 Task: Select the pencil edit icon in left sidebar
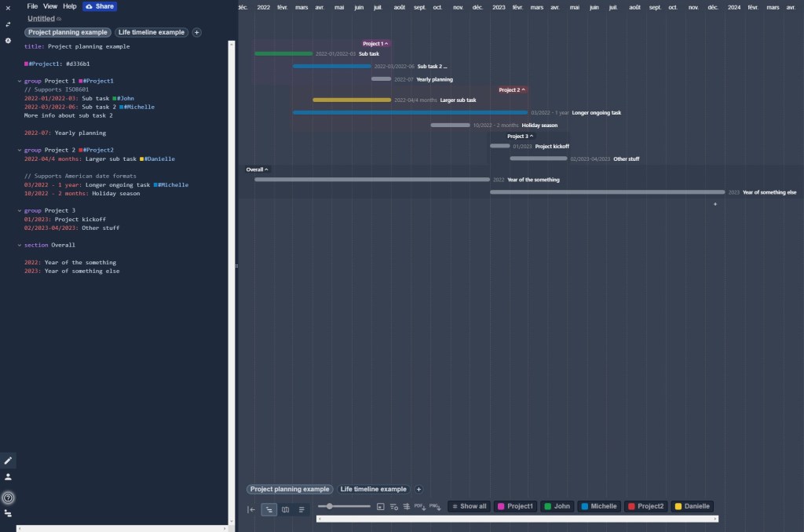pyautogui.click(x=9, y=461)
